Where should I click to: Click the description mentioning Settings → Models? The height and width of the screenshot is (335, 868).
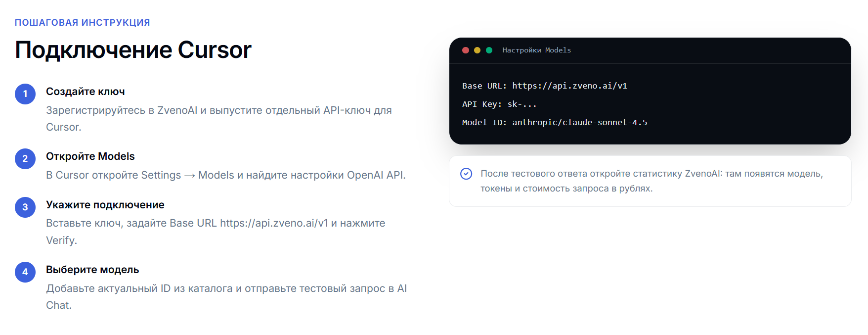[x=226, y=175]
